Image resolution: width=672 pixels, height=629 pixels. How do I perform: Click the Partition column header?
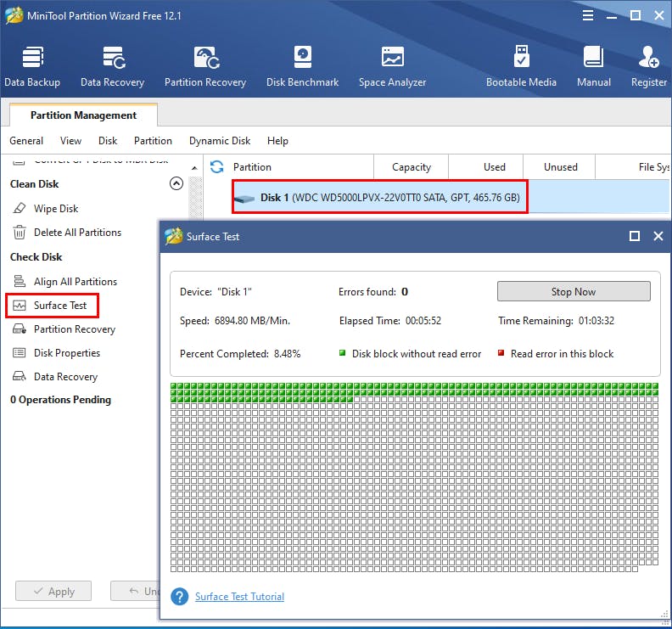point(252,166)
